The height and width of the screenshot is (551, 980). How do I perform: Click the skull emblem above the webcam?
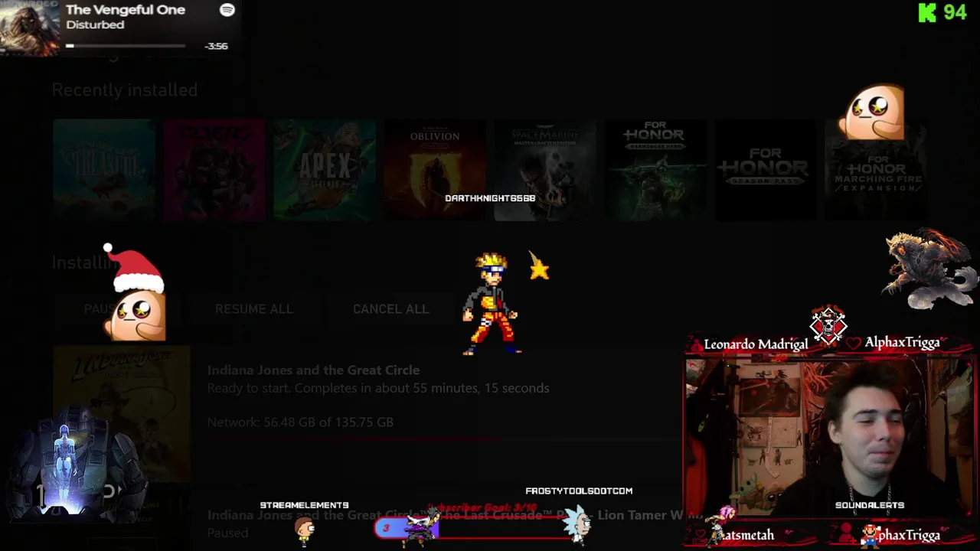click(828, 326)
